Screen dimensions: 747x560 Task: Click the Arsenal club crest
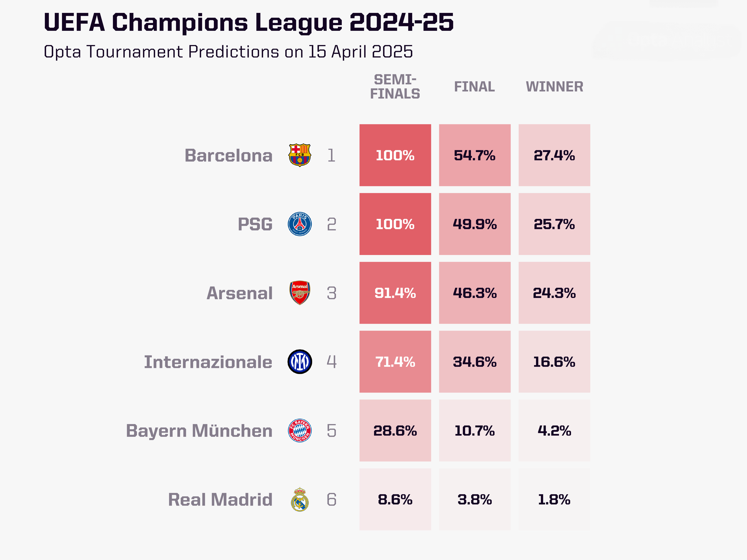(300, 293)
